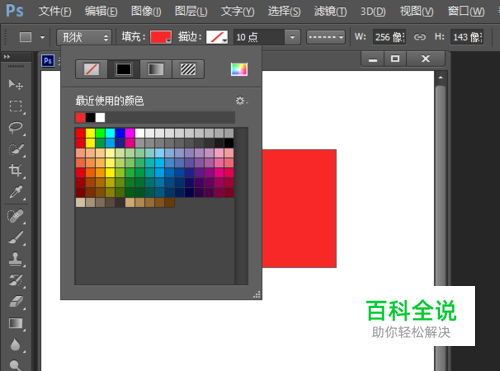Image resolution: width=500 pixels, height=371 pixels.
Task: Open the 选择(S) menu
Action: tap(284, 11)
